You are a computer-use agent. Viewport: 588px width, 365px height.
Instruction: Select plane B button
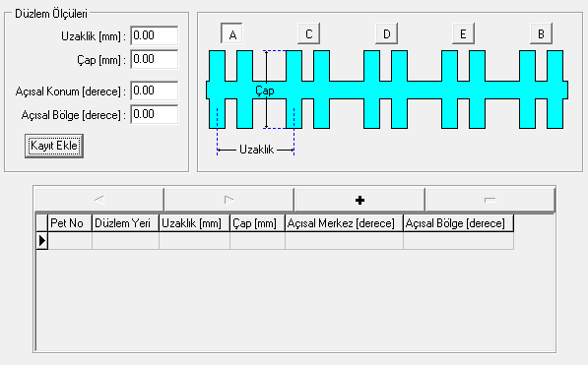coord(541,33)
